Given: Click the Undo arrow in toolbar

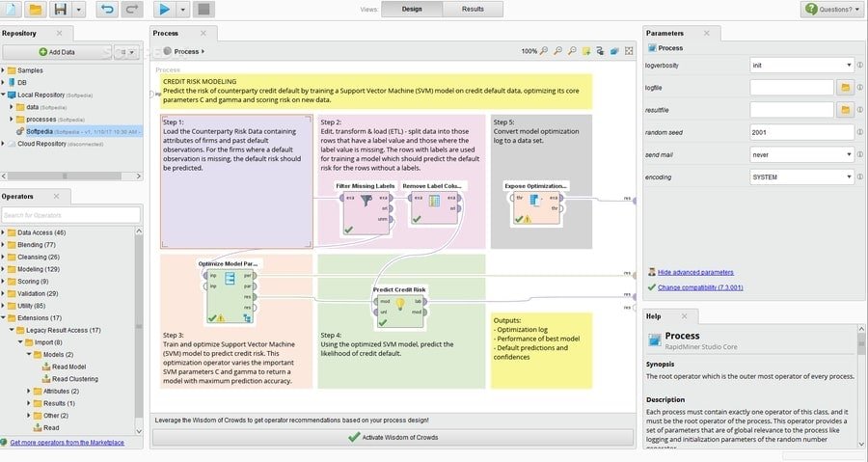Looking at the screenshot, I should 106,10.
